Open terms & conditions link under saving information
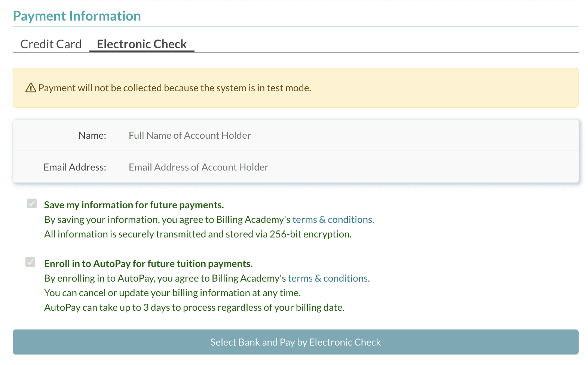This screenshot has height=365, width=588. point(333,220)
